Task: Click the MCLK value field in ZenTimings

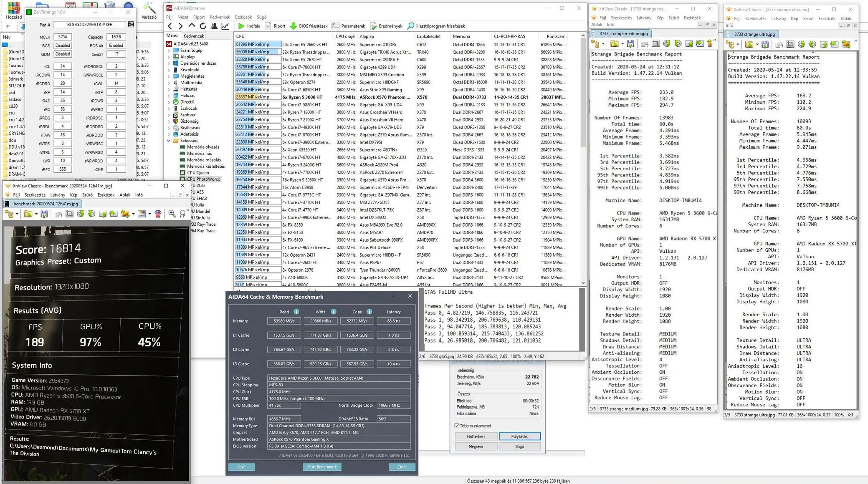Action: (63, 37)
